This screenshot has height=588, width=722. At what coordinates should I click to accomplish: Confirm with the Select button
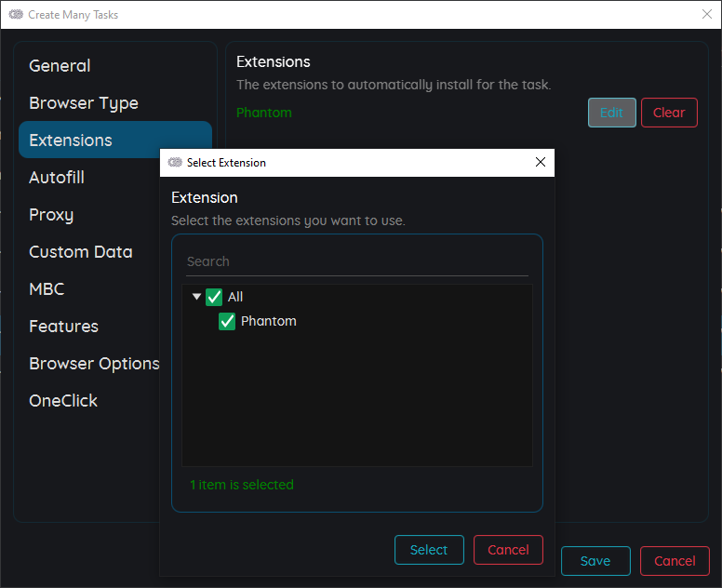(x=429, y=550)
